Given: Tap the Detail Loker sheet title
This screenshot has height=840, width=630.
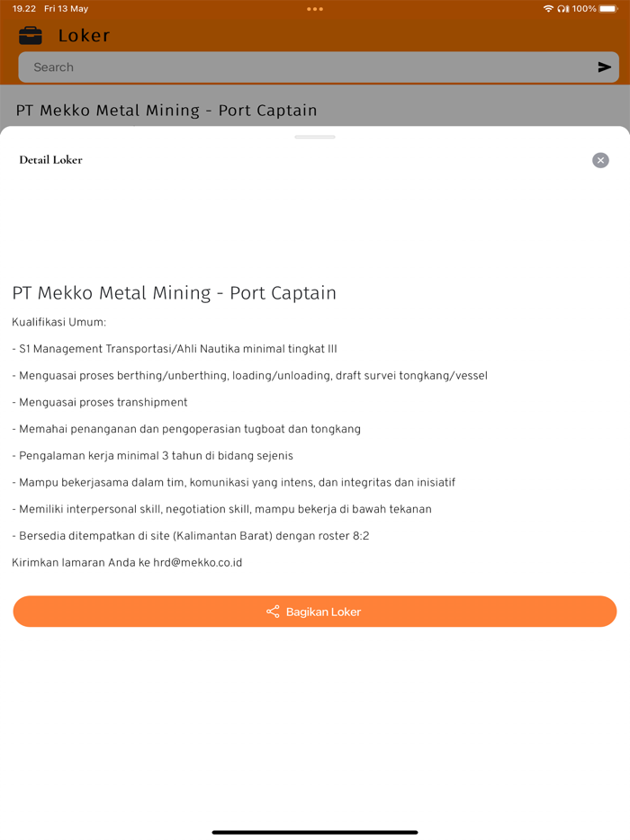Looking at the screenshot, I should (50, 160).
